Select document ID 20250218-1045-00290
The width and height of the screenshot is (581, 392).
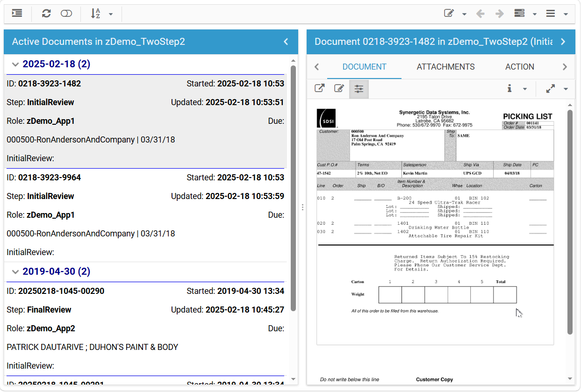click(61, 291)
